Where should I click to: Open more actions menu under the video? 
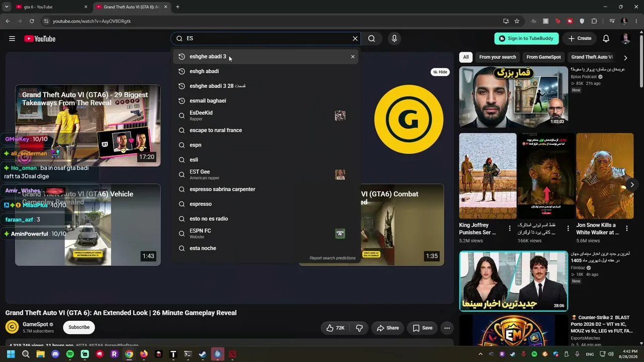[447, 328]
